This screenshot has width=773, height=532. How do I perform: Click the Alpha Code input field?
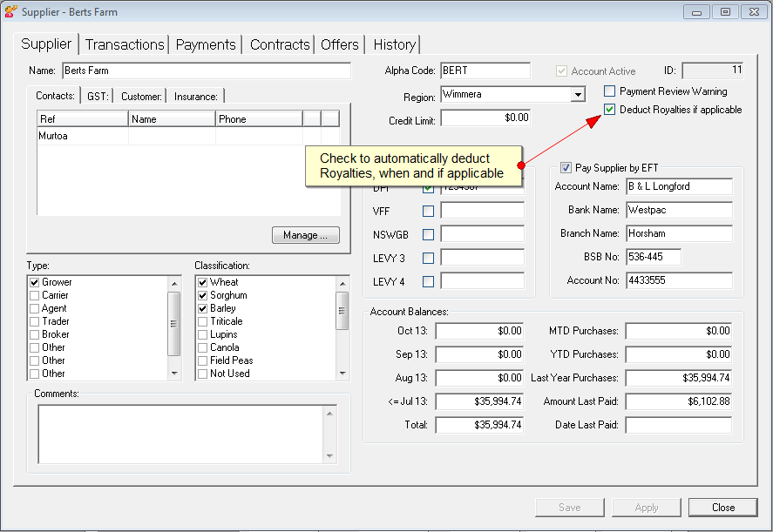coord(485,71)
